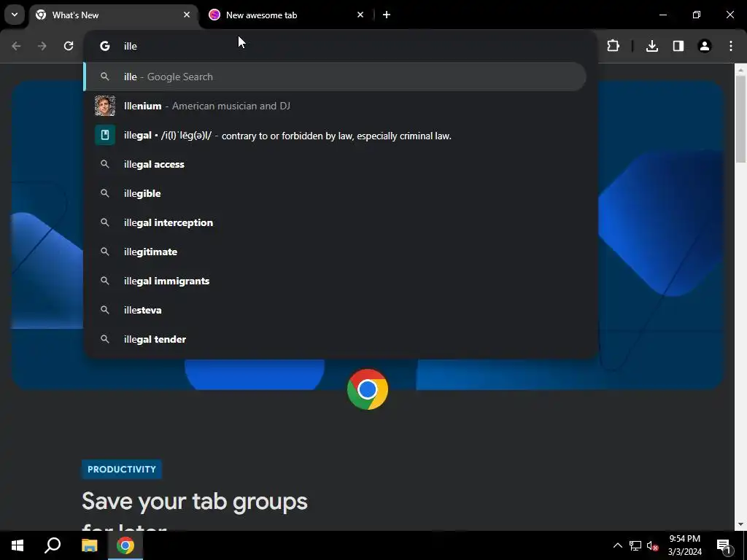Close the What's New tab
The height and width of the screenshot is (560, 747).
click(187, 15)
